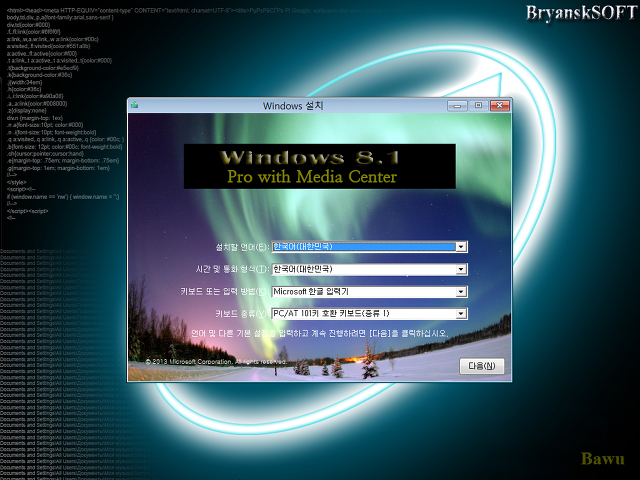The width and height of the screenshot is (640, 480).
Task: Open the 키보드 또는 입력 방법 dropdown arrow
Action: tap(461, 291)
